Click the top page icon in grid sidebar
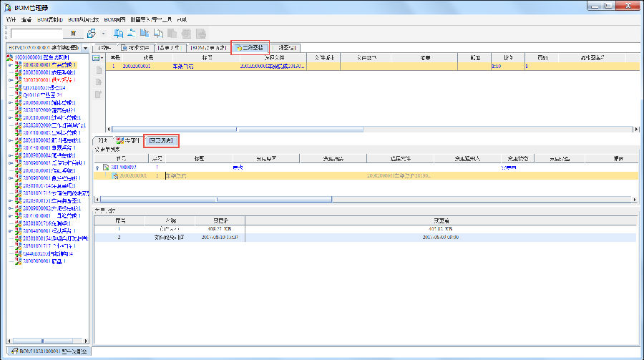 (99, 70)
